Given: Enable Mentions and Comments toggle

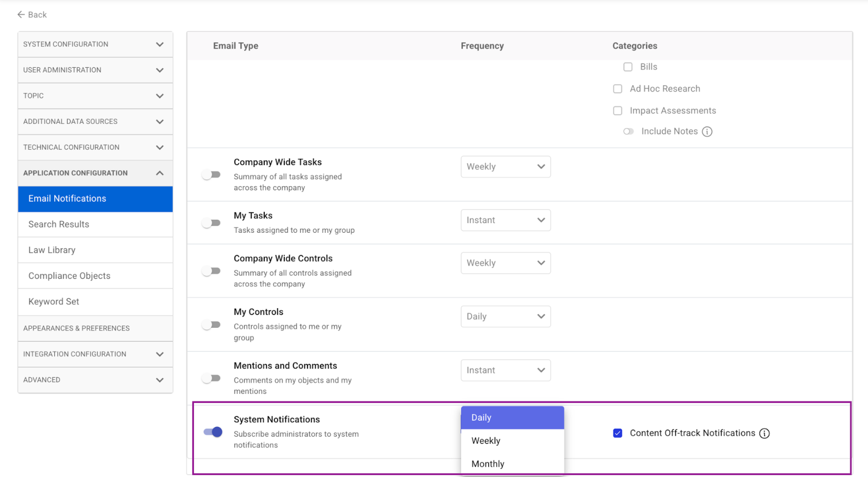Looking at the screenshot, I should [x=211, y=378].
